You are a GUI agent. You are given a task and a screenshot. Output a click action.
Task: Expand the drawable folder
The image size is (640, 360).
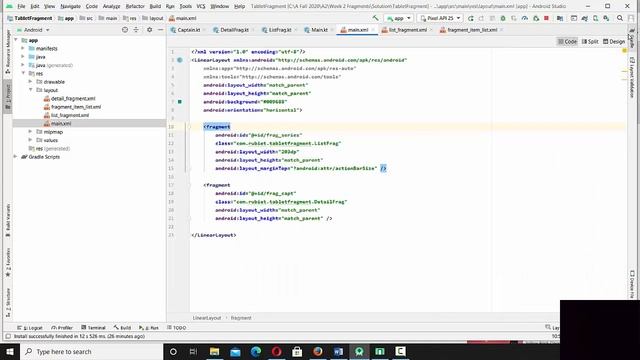coord(30,82)
